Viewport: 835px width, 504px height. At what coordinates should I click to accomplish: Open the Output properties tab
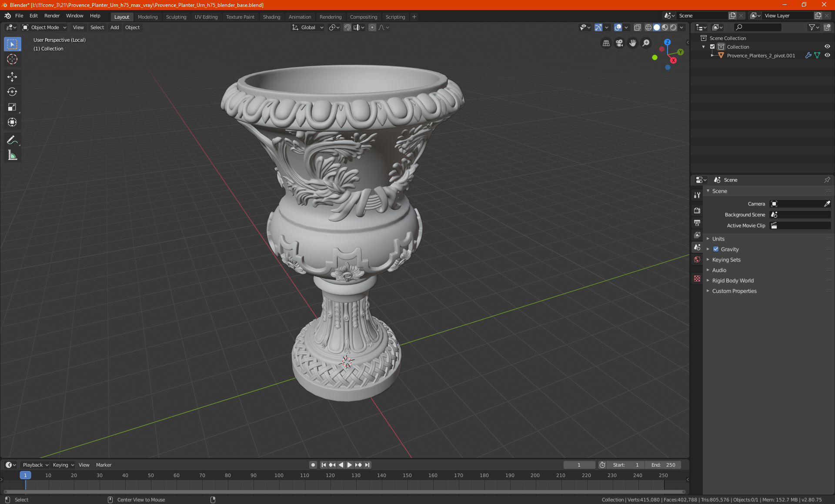(x=697, y=223)
